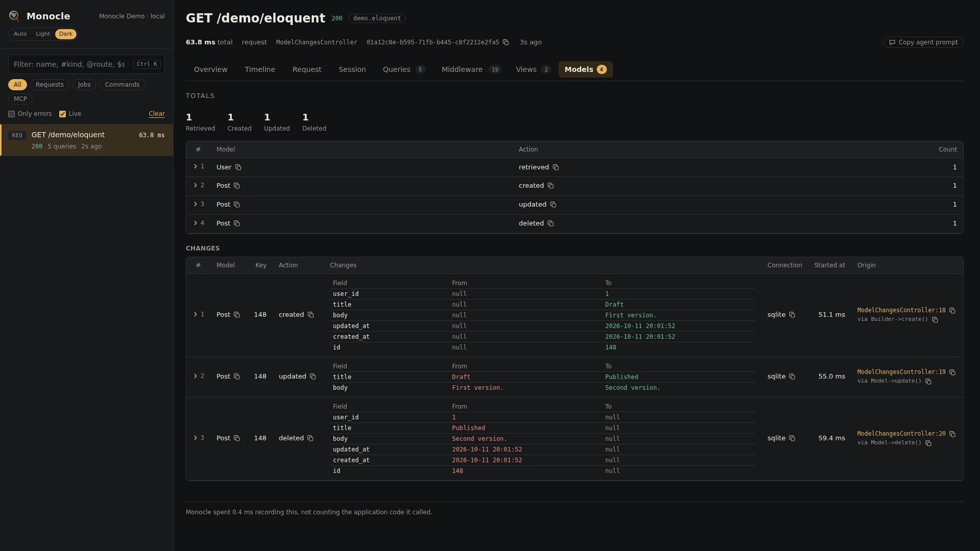
Task: Filter list by Requests
Action: click(x=50, y=85)
